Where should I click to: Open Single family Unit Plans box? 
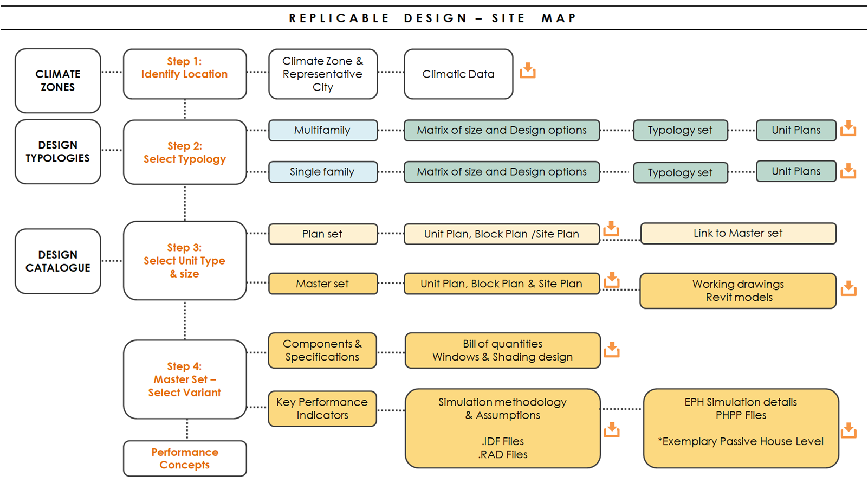796,171
